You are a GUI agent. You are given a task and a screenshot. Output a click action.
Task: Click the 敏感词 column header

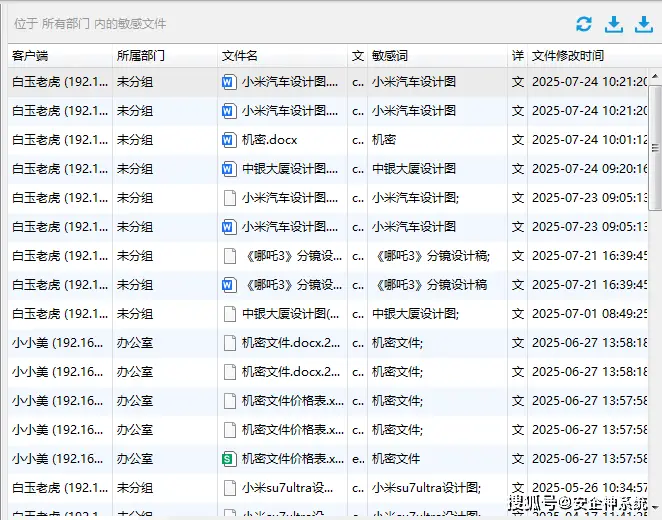pyautogui.click(x=390, y=56)
